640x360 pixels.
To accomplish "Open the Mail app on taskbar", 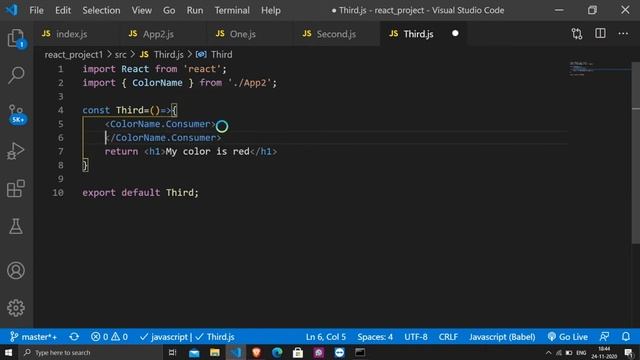I will [x=194, y=352].
